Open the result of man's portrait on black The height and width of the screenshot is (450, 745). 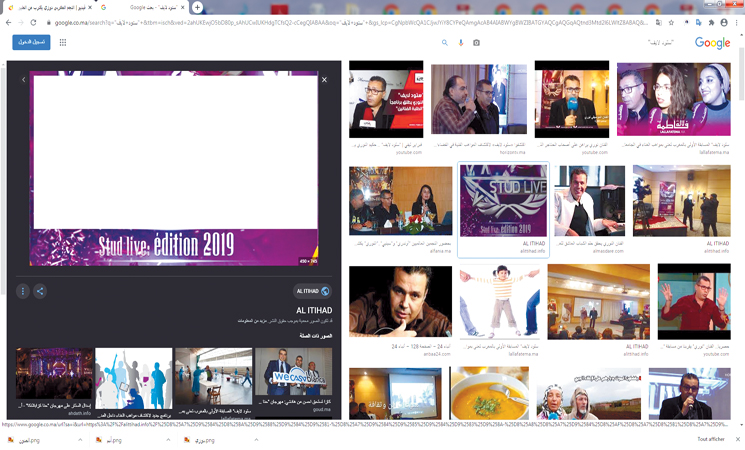point(400,301)
